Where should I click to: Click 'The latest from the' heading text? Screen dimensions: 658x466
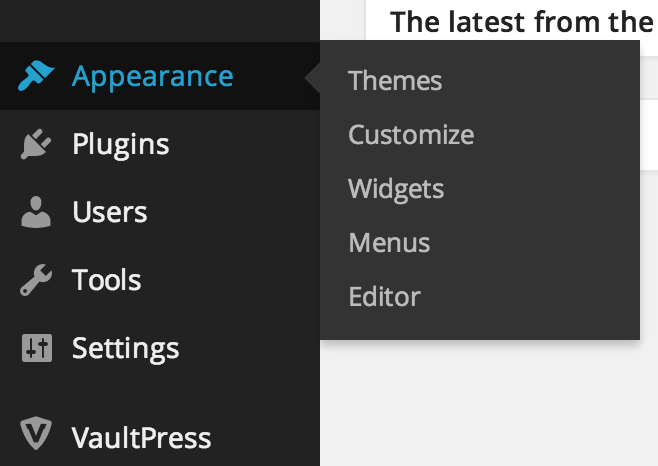tap(521, 22)
